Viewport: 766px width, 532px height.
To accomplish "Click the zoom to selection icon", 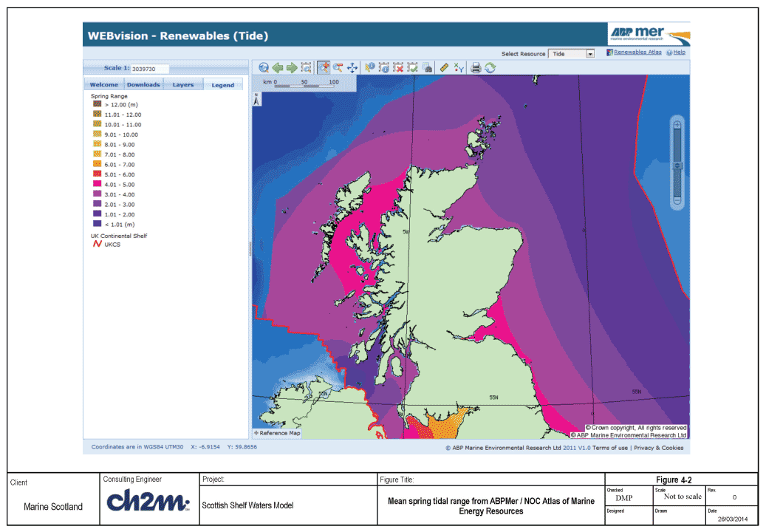I will pos(307,68).
